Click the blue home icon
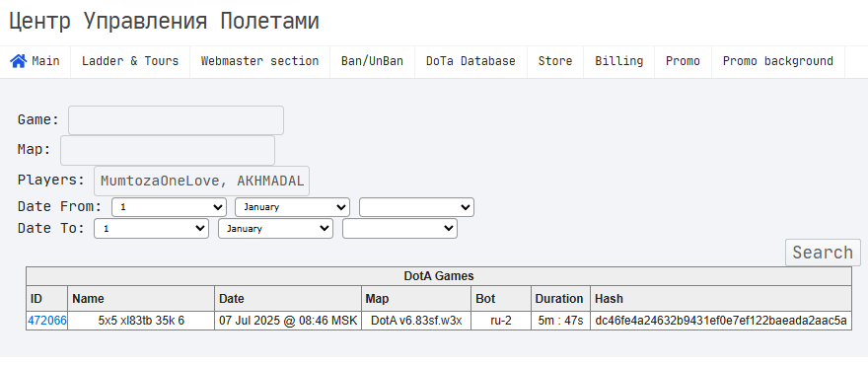 click(x=19, y=61)
